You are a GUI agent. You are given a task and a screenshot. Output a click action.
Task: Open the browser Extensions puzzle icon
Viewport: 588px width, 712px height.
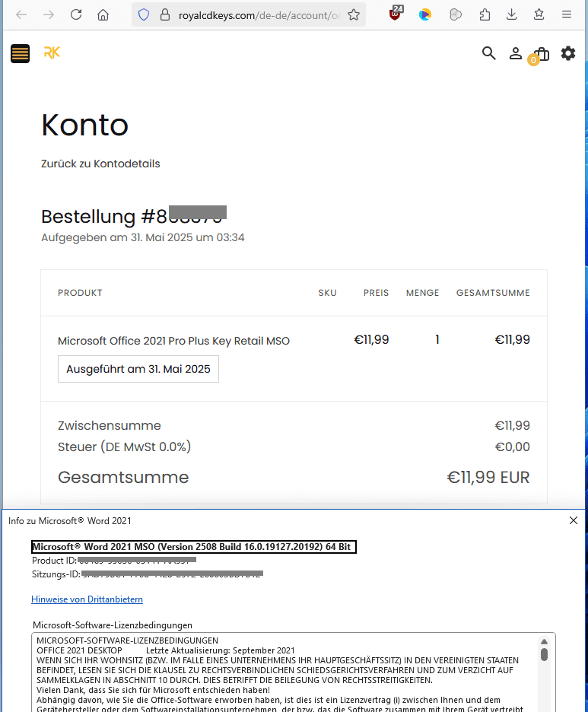[x=485, y=14]
